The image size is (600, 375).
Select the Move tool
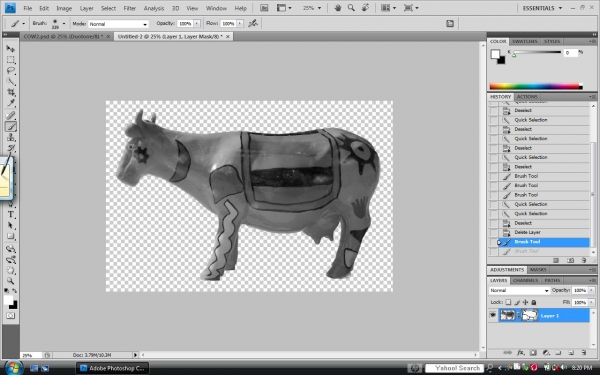pos(11,49)
